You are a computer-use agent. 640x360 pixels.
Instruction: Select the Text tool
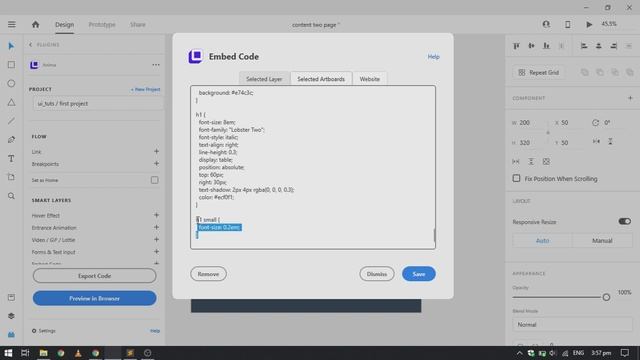[x=11, y=158]
